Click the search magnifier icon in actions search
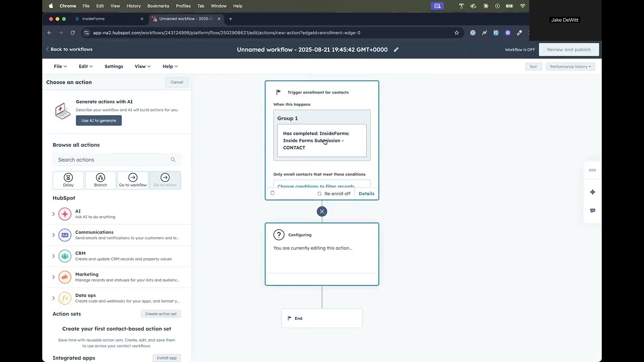This screenshot has width=644, height=362. tap(173, 160)
